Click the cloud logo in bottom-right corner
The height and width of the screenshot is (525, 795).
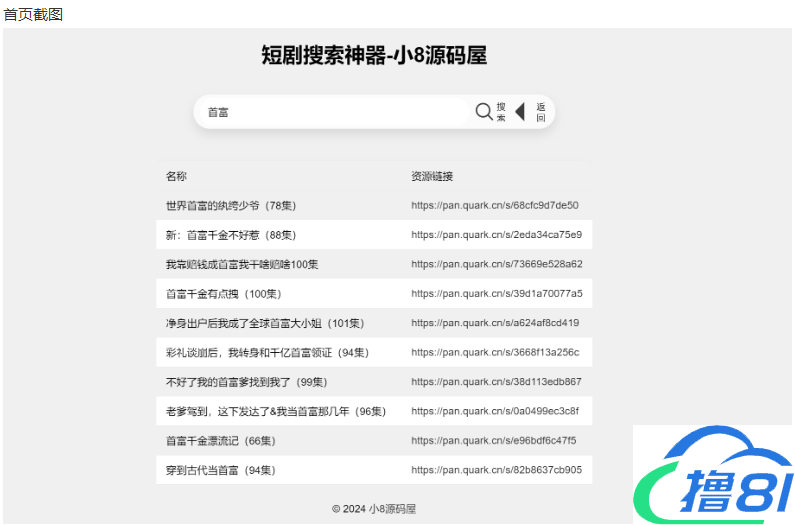tap(712, 475)
